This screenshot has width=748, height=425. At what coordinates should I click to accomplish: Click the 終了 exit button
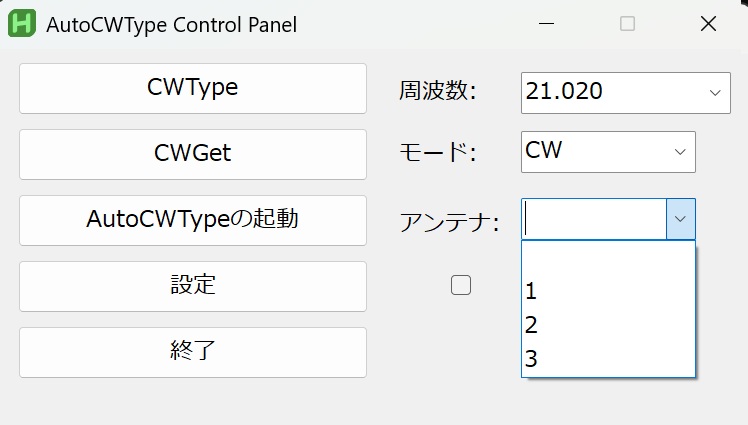pos(193,352)
